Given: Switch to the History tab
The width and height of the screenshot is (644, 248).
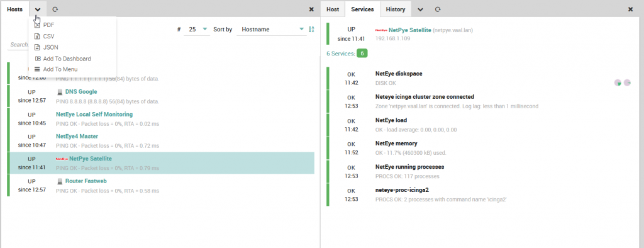Looking at the screenshot, I should point(396,9).
